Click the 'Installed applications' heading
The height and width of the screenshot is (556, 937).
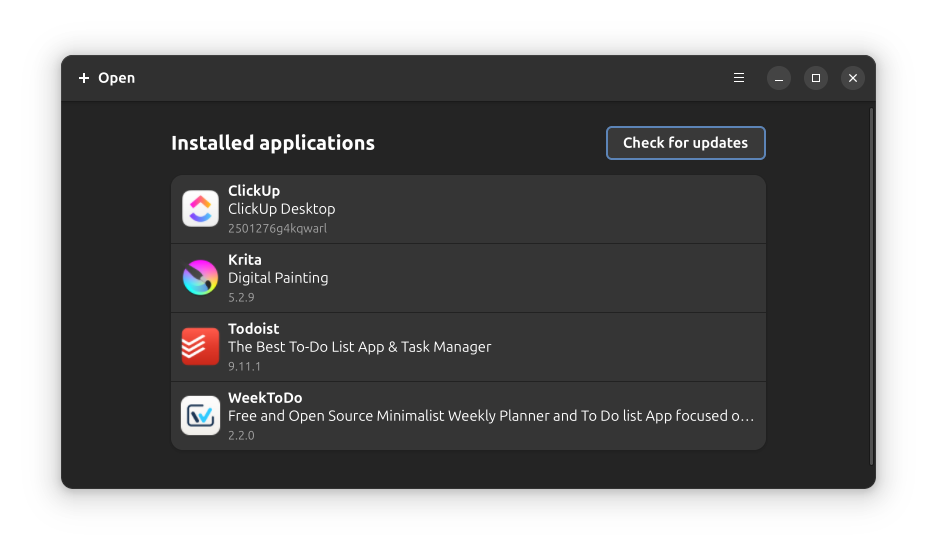point(273,143)
